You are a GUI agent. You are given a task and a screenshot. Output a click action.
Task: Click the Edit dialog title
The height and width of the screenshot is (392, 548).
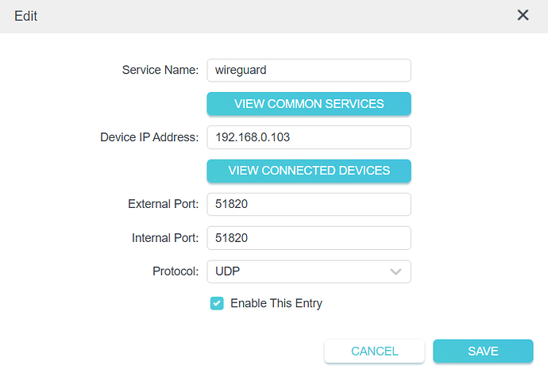point(25,16)
